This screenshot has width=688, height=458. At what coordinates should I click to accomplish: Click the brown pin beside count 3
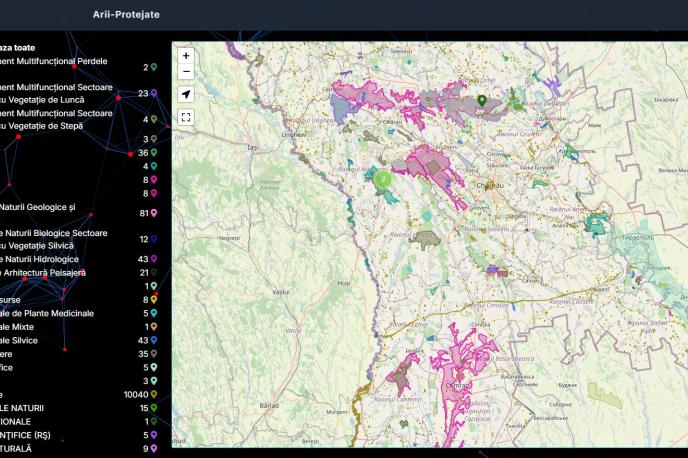click(x=154, y=139)
